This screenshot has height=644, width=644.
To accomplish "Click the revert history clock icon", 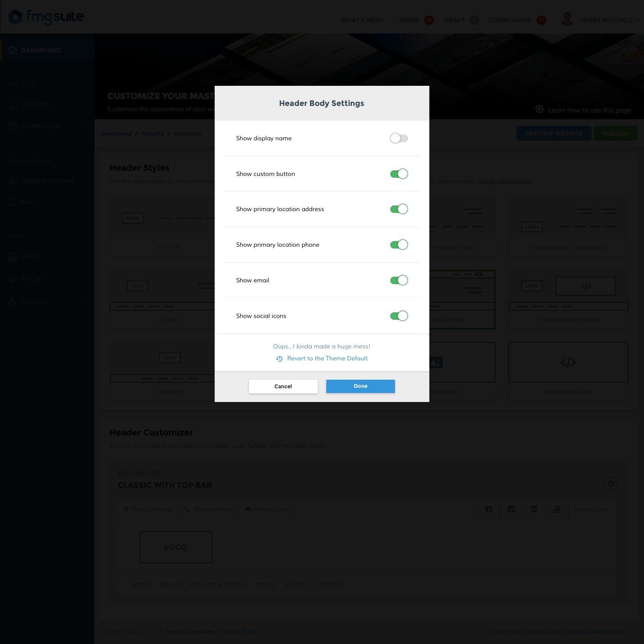I will 279,359.
